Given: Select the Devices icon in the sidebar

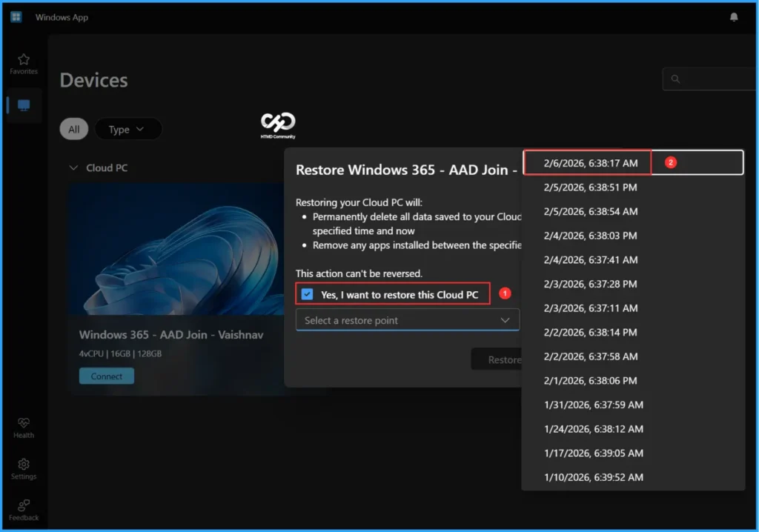Looking at the screenshot, I should (x=23, y=104).
